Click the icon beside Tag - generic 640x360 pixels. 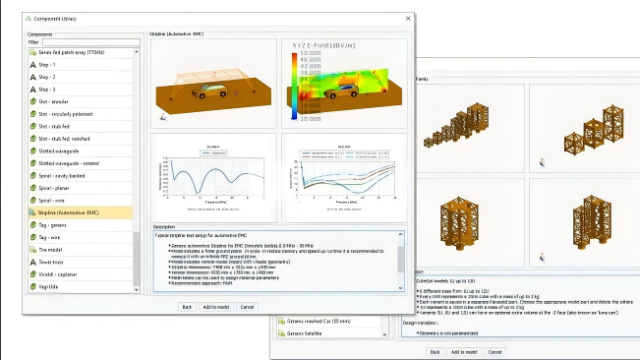click(33, 225)
